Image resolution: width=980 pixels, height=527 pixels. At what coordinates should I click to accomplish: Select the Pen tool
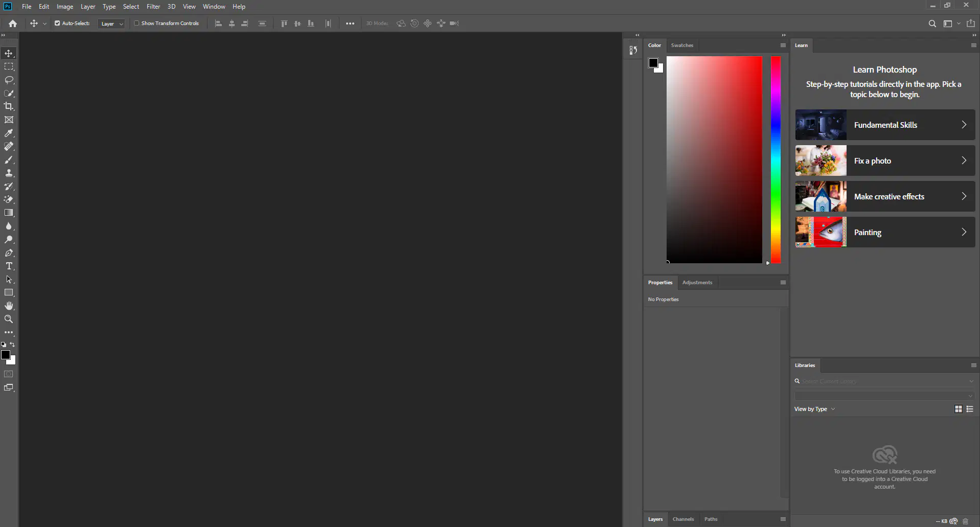(9, 253)
